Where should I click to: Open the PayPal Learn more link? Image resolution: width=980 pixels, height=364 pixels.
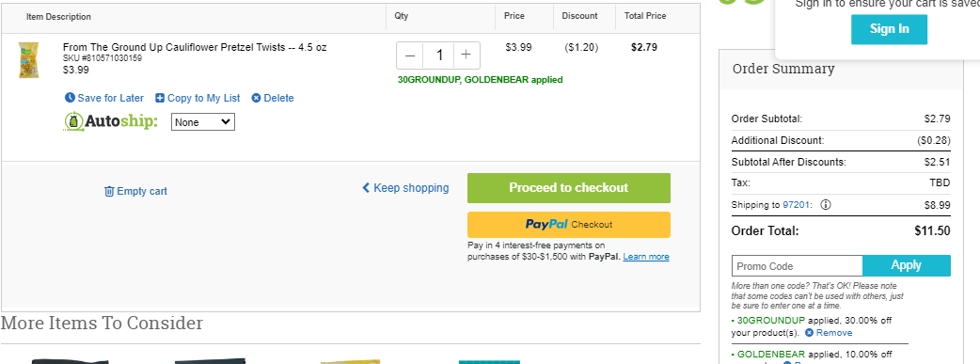646,257
